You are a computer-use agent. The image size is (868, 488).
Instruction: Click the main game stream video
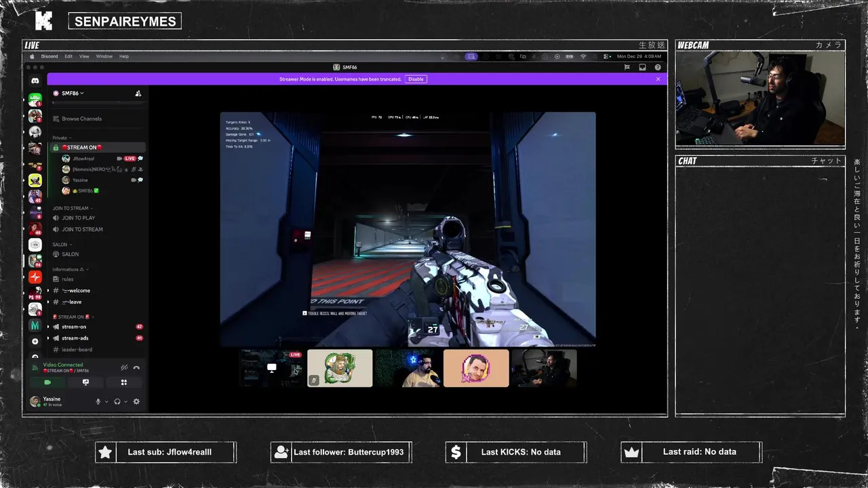point(408,229)
